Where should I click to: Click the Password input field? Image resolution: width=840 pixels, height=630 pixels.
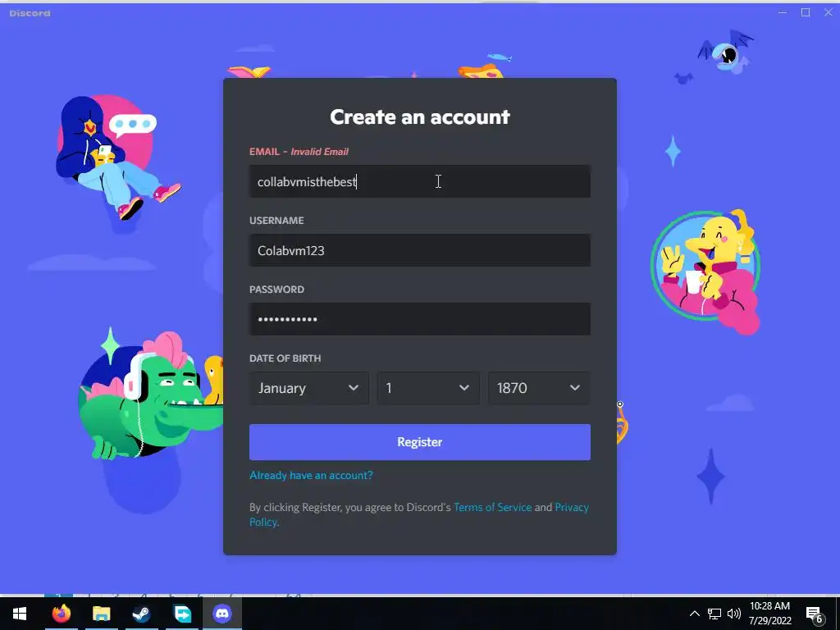(x=419, y=319)
